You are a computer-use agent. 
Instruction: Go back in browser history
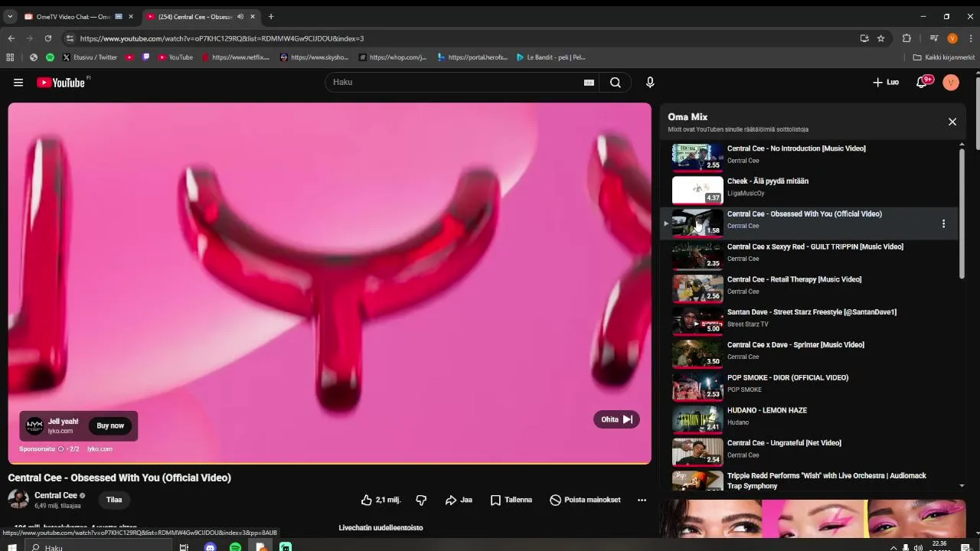pos(11,38)
